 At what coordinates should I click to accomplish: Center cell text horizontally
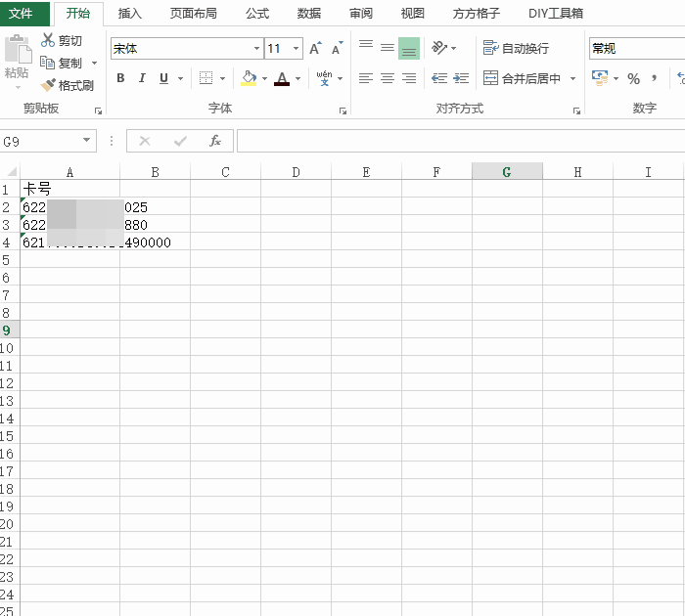(x=388, y=78)
